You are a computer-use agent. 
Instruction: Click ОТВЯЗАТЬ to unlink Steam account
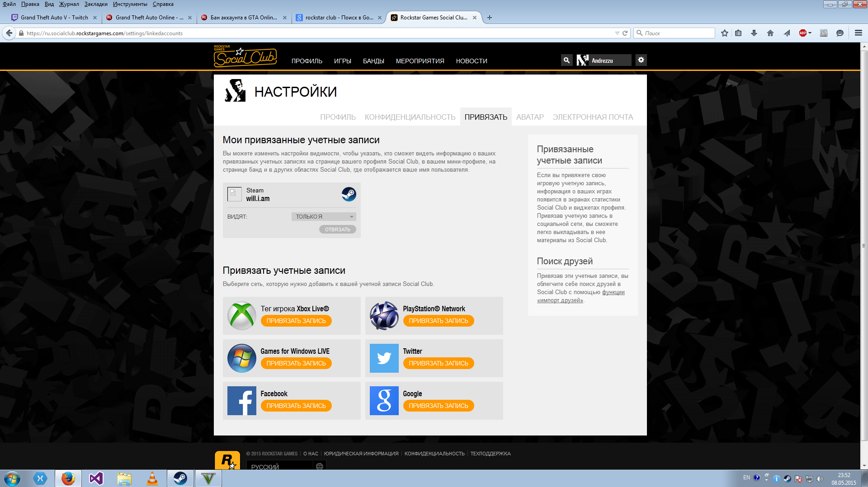pos(337,229)
